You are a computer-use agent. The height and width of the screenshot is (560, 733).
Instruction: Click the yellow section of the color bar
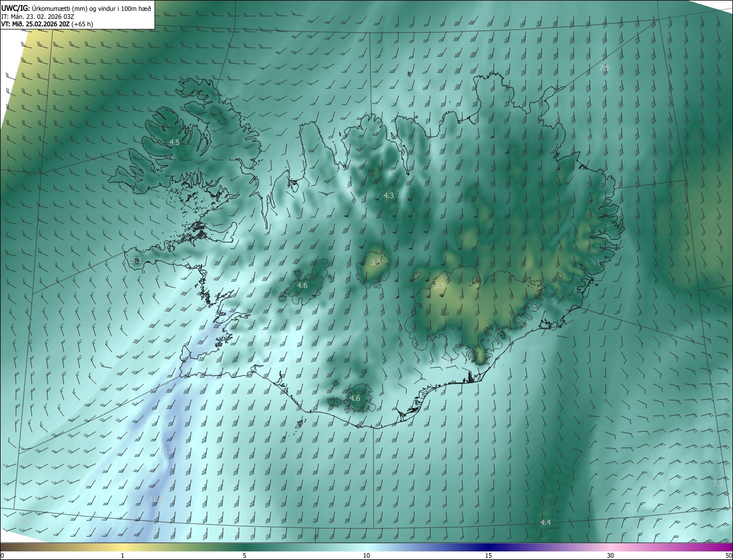[x=123, y=547]
